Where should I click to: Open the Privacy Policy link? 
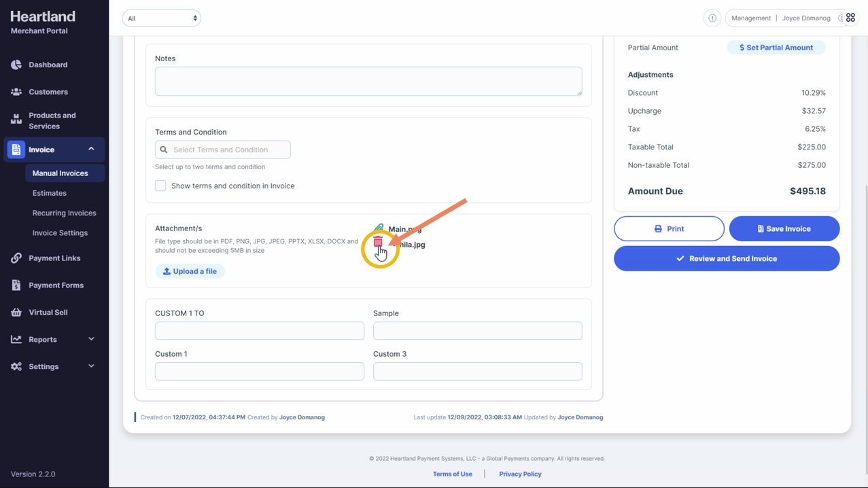pyautogui.click(x=520, y=474)
